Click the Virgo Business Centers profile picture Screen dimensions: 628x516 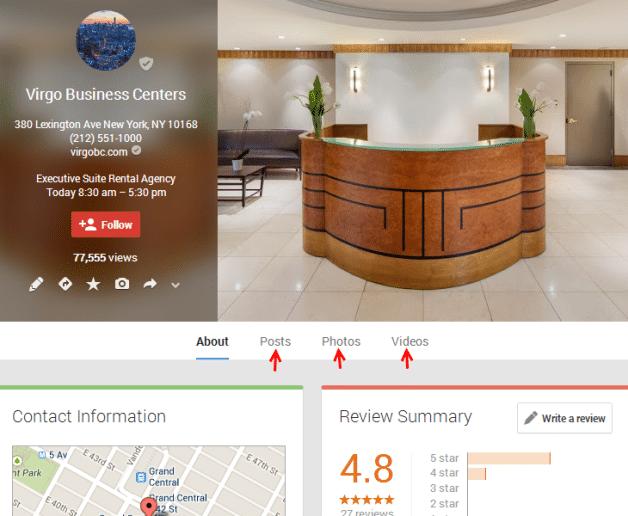pyautogui.click(x=106, y=40)
